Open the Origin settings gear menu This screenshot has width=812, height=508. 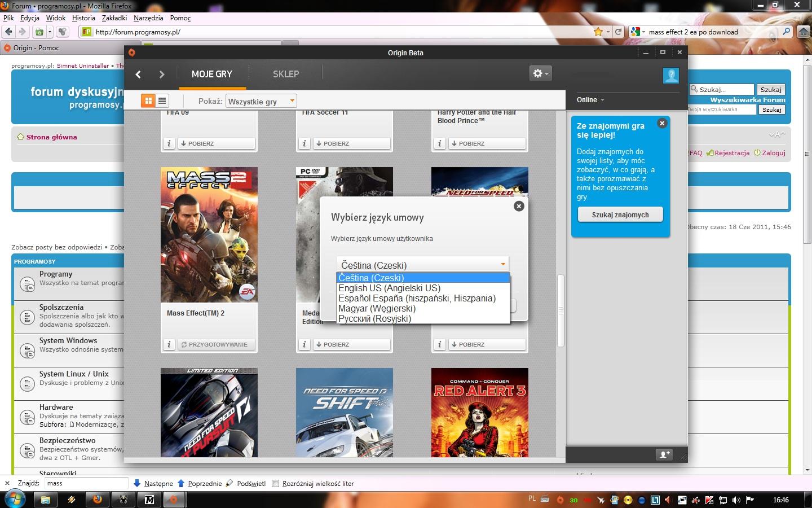click(x=540, y=73)
